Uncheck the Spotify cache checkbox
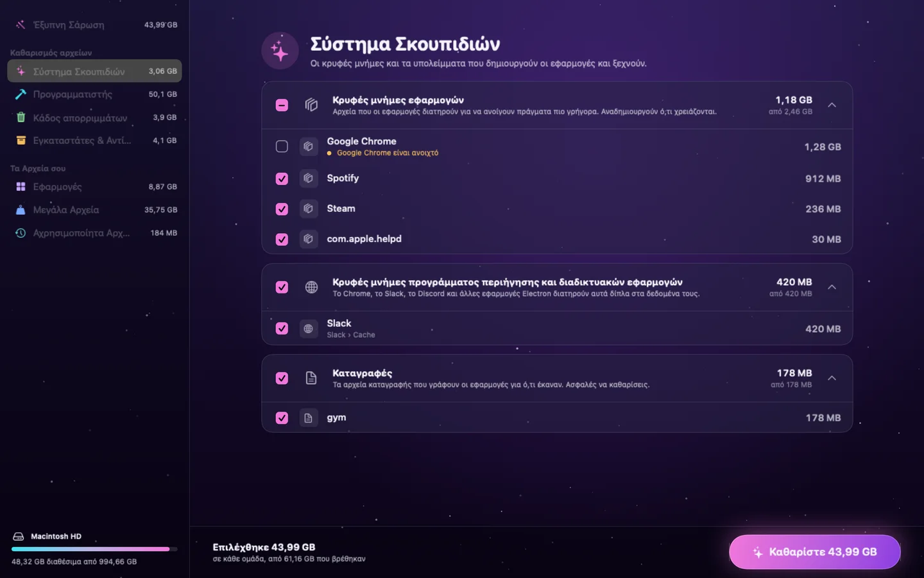Screen dimensions: 924x578 coord(282,179)
